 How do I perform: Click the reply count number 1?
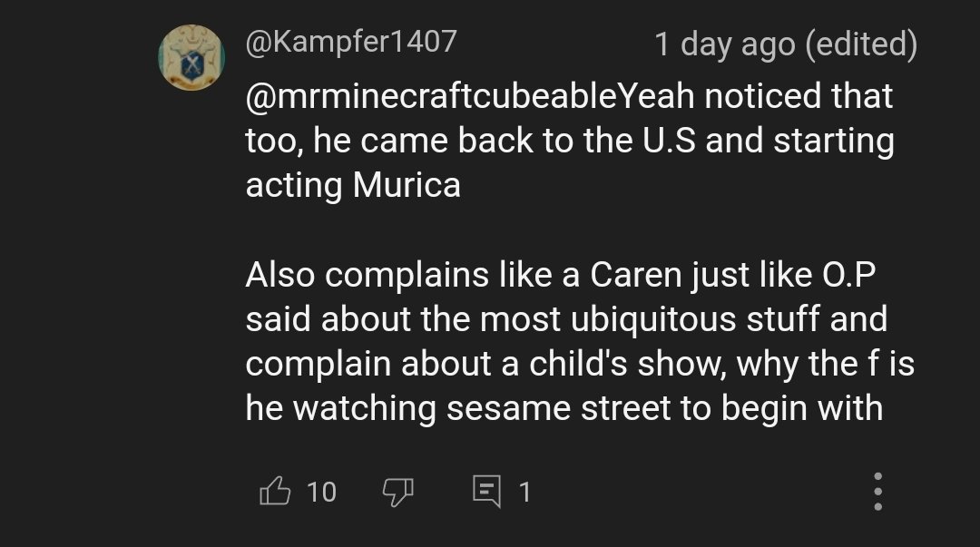525,492
